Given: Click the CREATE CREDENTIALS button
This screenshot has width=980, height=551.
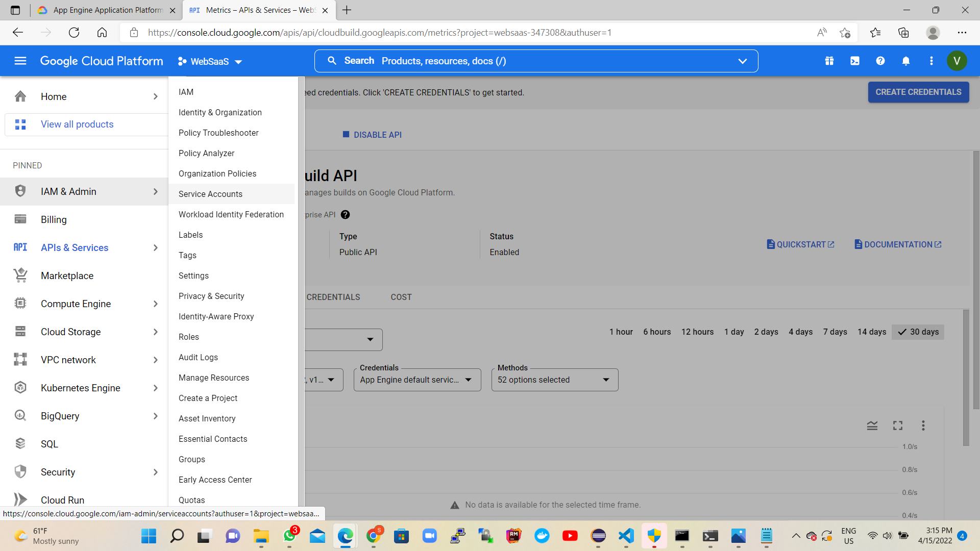Looking at the screenshot, I should (x=919, y=92).
